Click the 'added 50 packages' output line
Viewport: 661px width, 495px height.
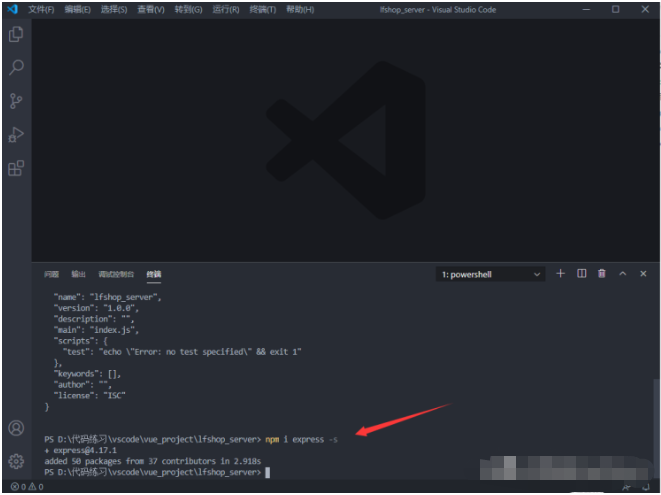point(153,461)
